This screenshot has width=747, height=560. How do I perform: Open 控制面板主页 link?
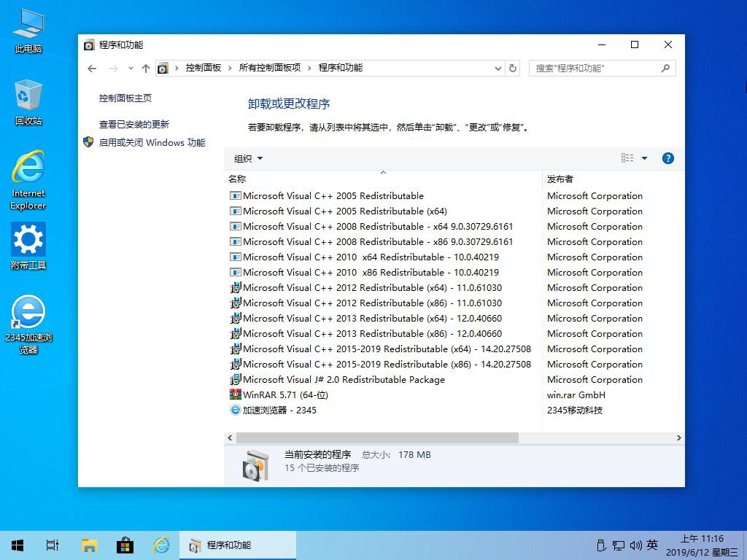pyautogui.click(x=125, y=98)
